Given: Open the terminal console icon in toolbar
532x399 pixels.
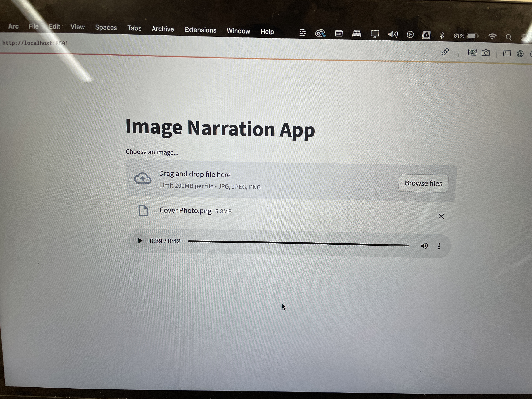Looking at the screenshot, I should pyautogui.click(x=507, y=53).
